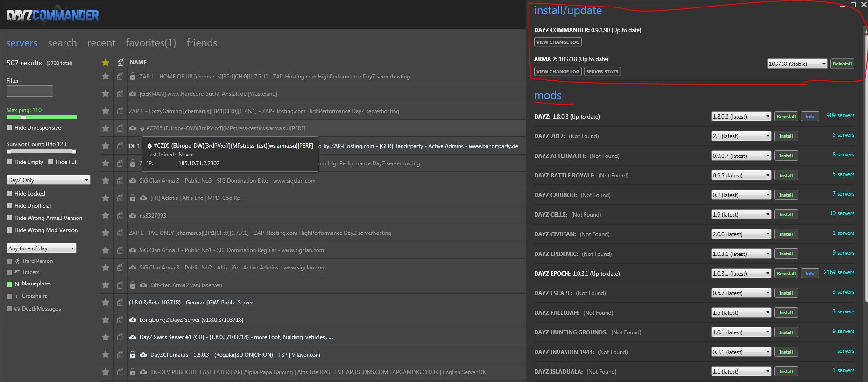Star the SiG Clan Public No3 server
The height and width of the screenshot is (382, 868).
pos(106,180)
